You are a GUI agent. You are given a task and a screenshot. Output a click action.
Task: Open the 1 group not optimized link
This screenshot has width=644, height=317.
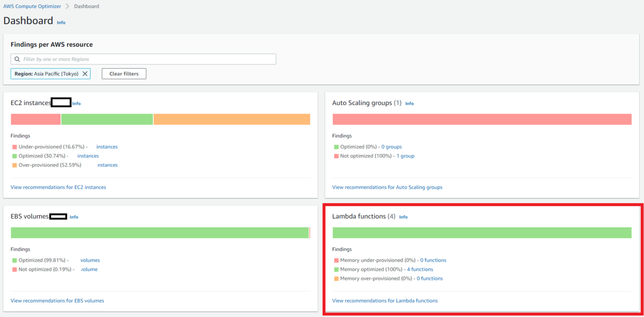tap(405, 156)
